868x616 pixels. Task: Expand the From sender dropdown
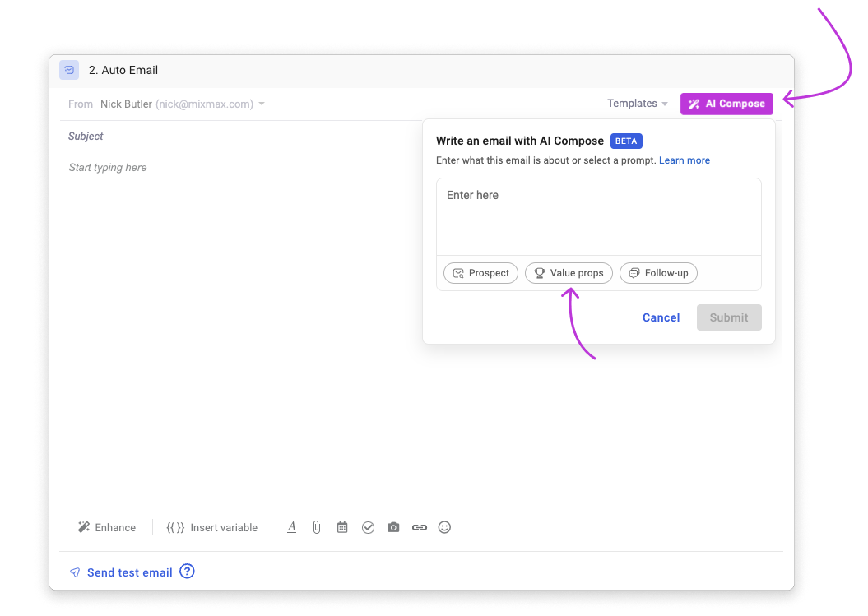[262, 104]
